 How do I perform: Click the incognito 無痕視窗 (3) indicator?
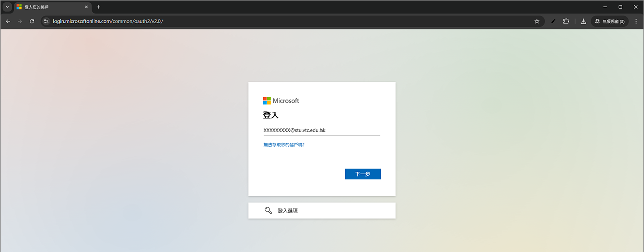coord(610,21)
